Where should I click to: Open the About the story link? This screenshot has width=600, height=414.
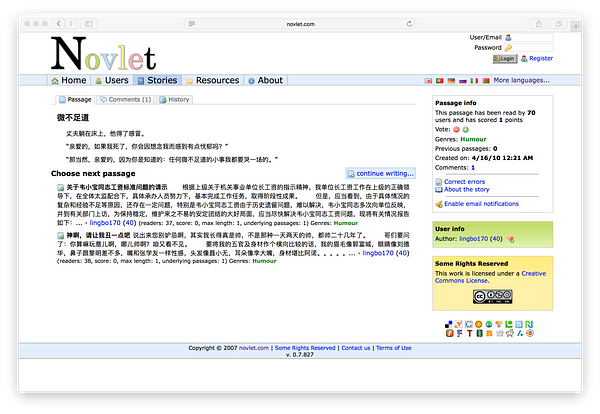click(466, 189)
